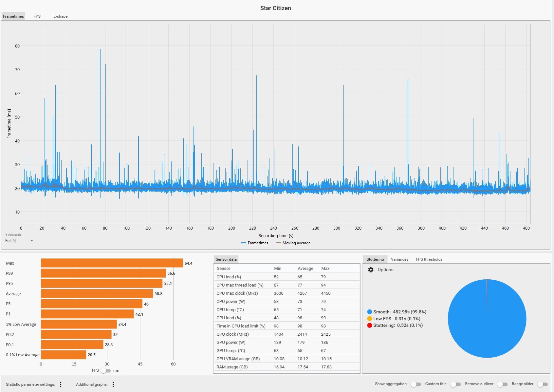Select the CPU temp (°C) row

287,309
